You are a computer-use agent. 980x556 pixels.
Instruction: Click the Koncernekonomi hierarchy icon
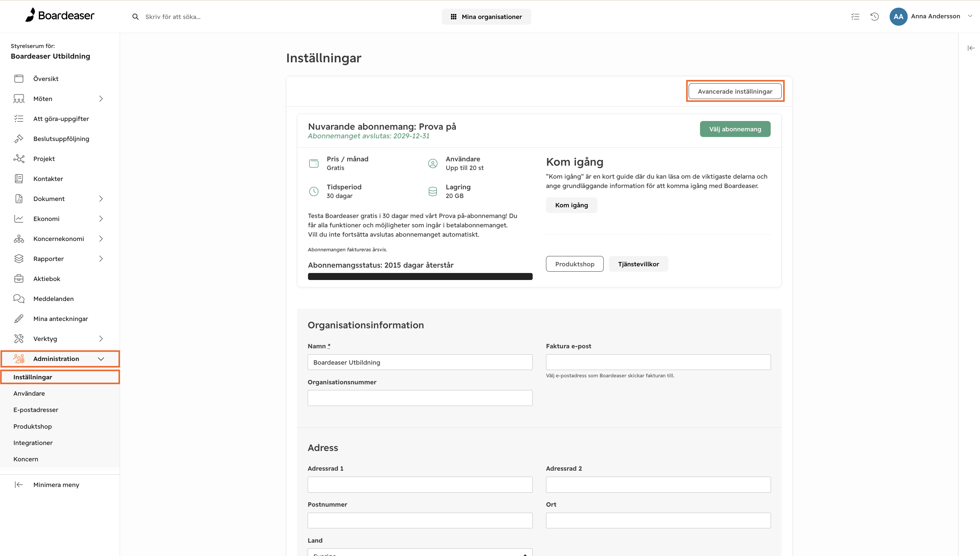point(19,239)
